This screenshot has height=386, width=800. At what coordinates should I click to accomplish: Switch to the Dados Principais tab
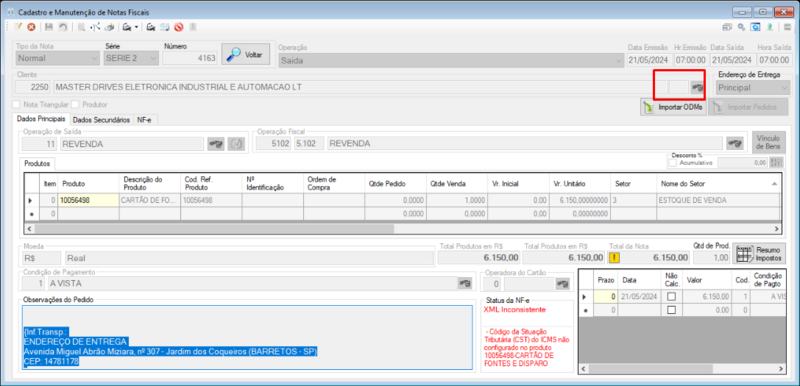click(x=40, y=119)
